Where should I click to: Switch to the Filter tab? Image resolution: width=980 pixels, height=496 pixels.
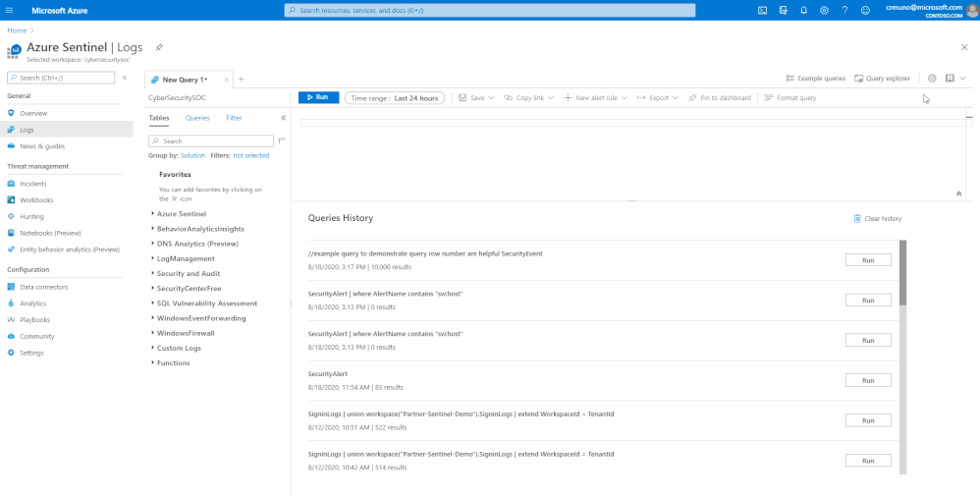[234, 118]
